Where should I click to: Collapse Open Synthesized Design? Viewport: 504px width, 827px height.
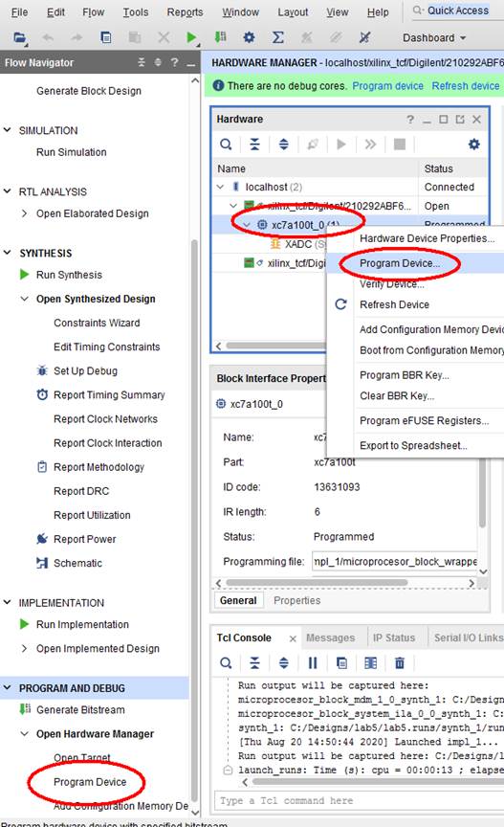(24, 299)
